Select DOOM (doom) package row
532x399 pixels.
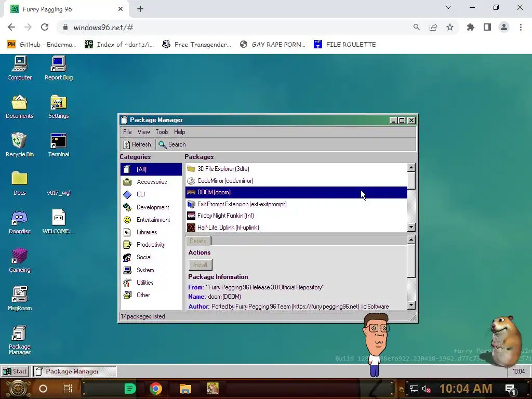[x=296, y=192]
